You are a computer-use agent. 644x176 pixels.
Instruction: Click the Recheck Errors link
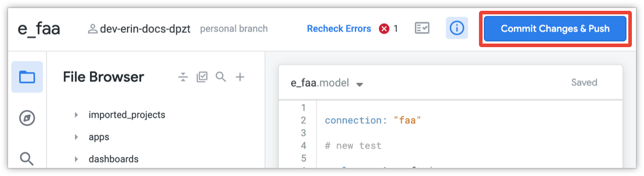339,29
